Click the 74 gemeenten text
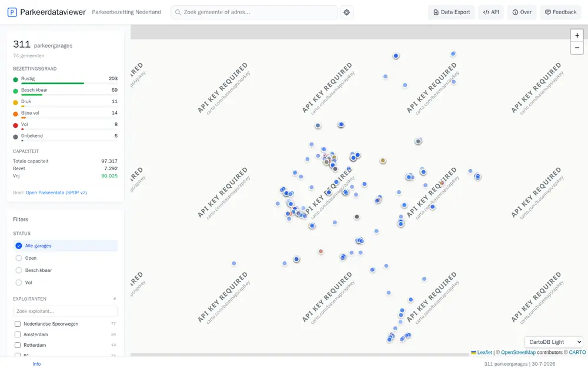 [x=28, y=55]
